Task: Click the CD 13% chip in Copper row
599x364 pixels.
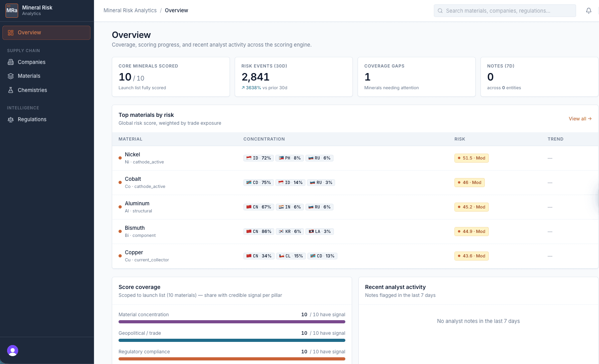Action: pos(322,256)
